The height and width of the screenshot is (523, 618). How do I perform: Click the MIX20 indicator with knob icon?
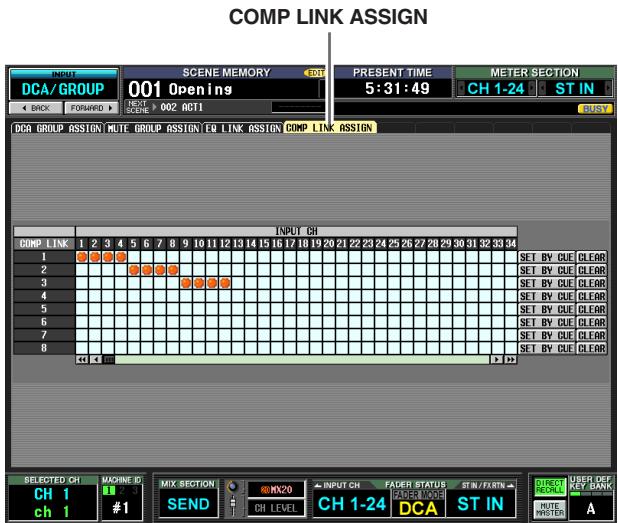277,490
